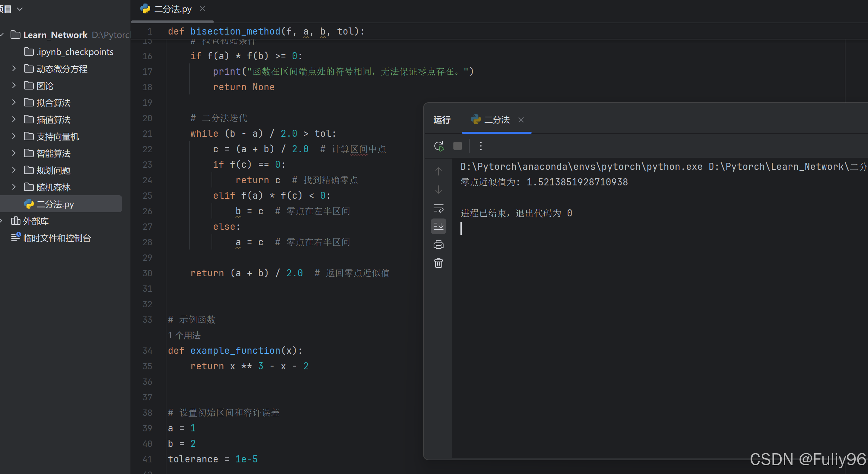
Task: Expand the 图论 folder
Action: click(x=14, y=85)
